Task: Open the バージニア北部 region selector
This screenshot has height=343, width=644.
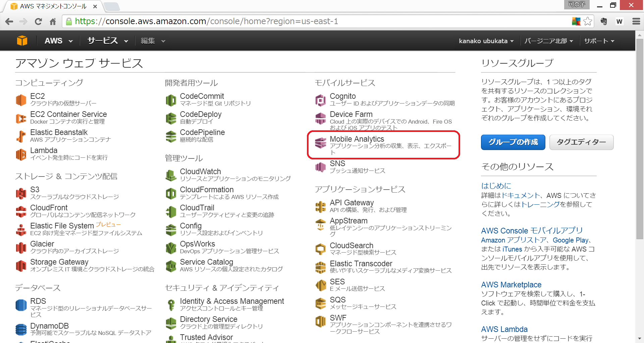Action: coord(549,41)
